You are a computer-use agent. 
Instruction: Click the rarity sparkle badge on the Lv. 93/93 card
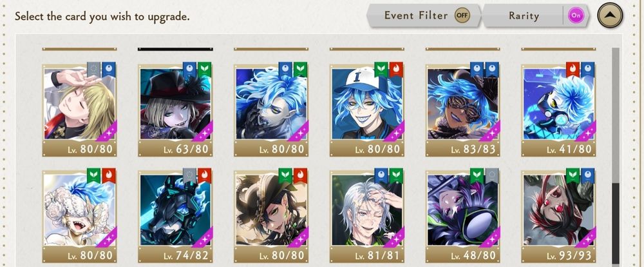point(587,237)
